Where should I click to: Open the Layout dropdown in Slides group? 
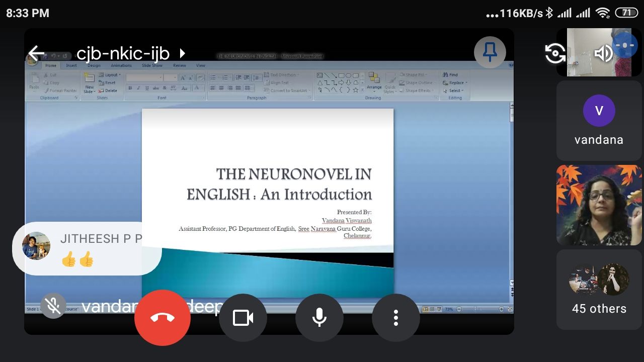click(x=110, y=75)
